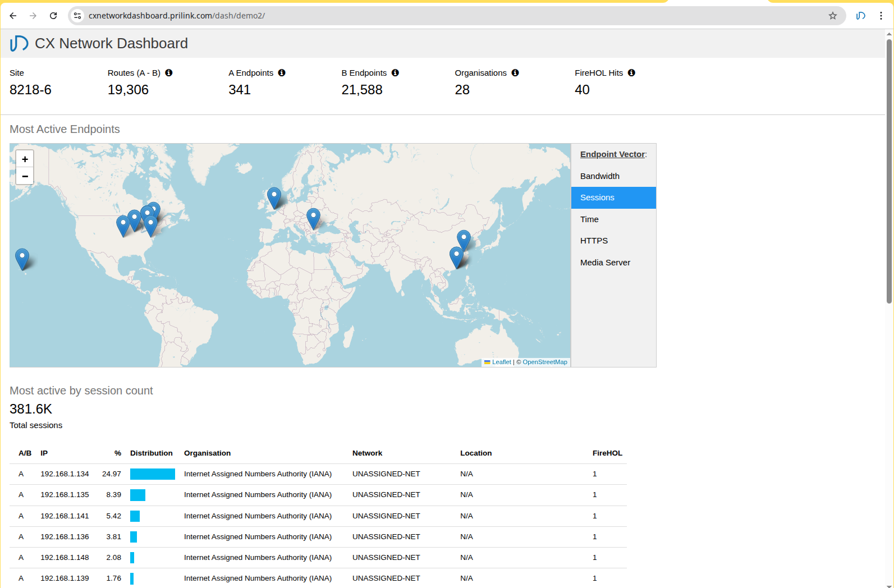
Task: Click the info icon beside A Endpoints
Action: click(282, 73)
